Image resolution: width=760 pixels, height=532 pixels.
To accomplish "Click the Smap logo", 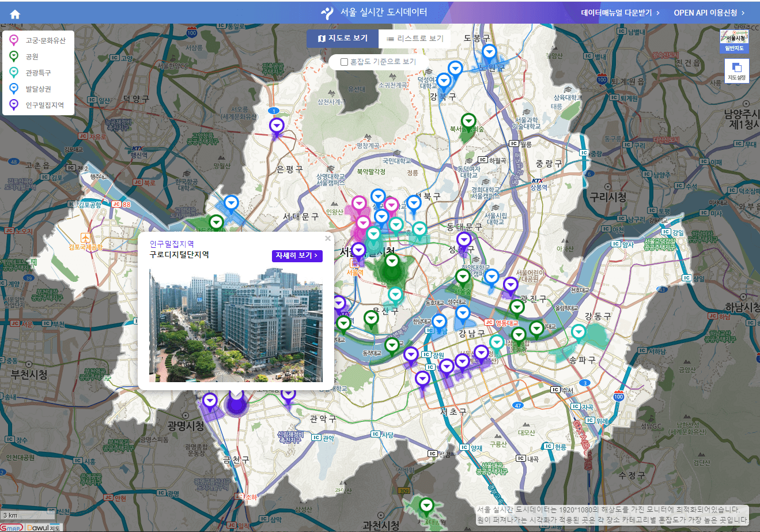I will (x=12, y=527).
